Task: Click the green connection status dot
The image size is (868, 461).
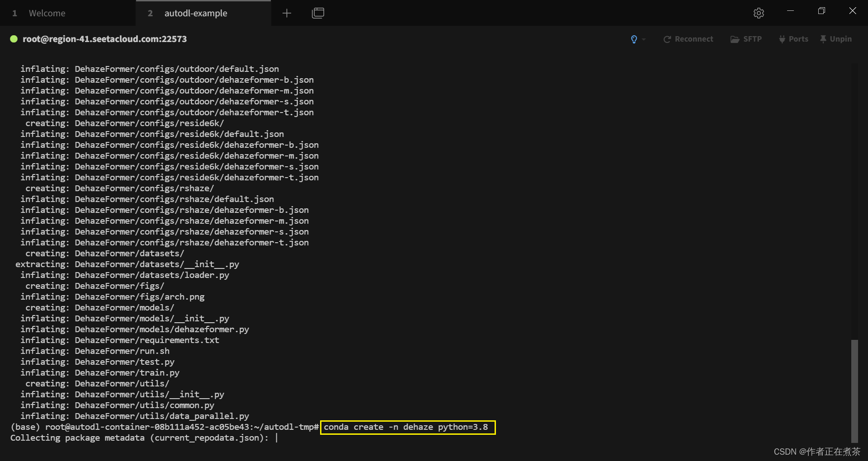Action: [14, 39]
